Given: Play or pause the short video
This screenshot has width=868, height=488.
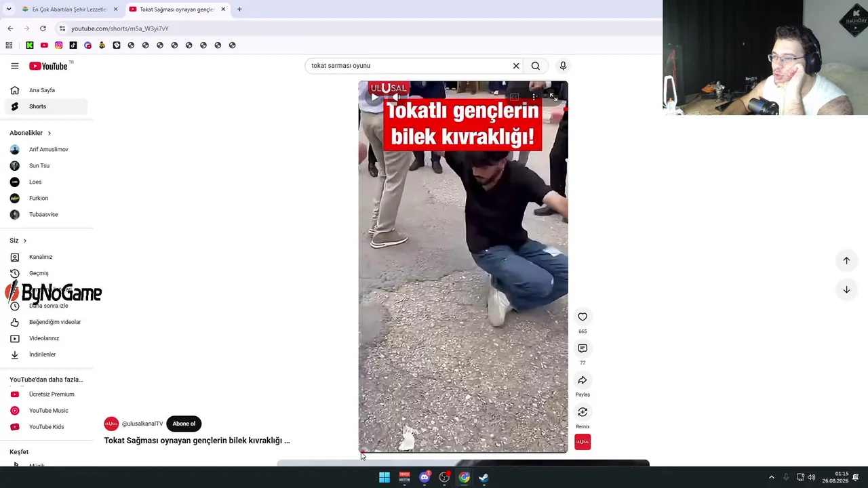Looking at the screenshot, I should click(x=374, y=97).
